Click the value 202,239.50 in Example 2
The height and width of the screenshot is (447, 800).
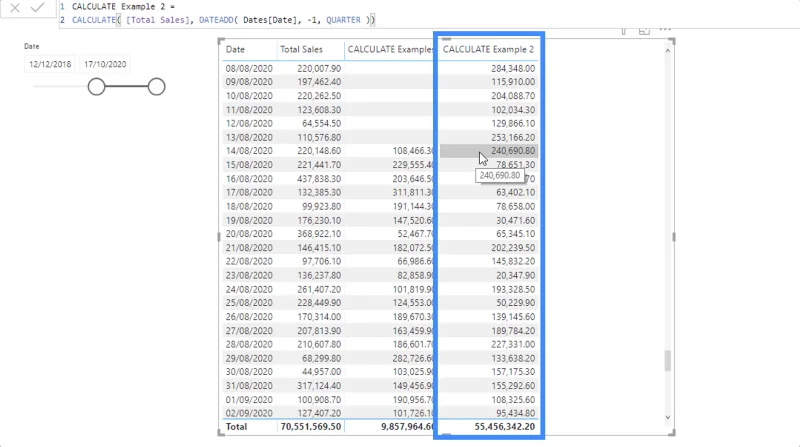pos(513,247)
